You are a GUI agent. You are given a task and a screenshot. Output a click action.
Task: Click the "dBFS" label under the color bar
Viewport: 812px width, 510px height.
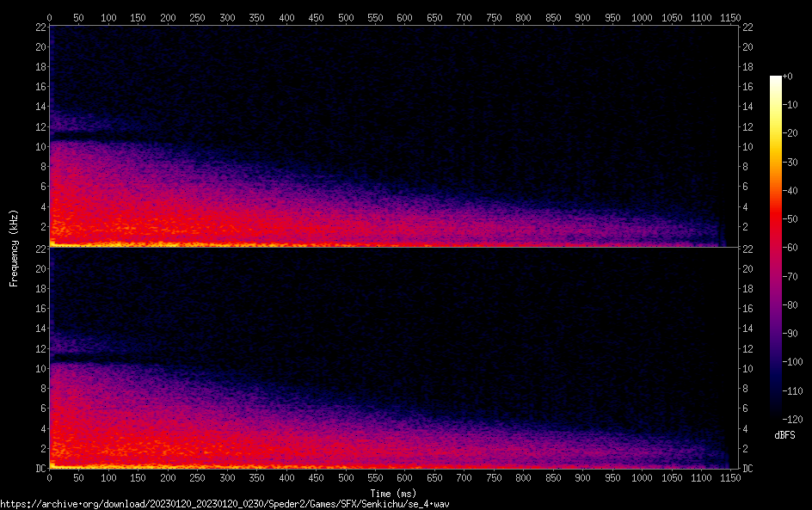[x=784, y=436]
